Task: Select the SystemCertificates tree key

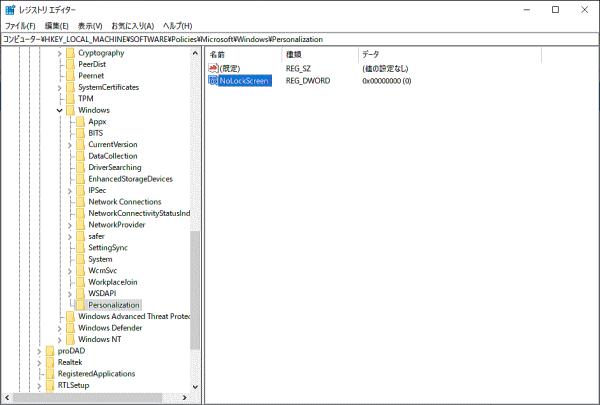Action: point(109,87)
